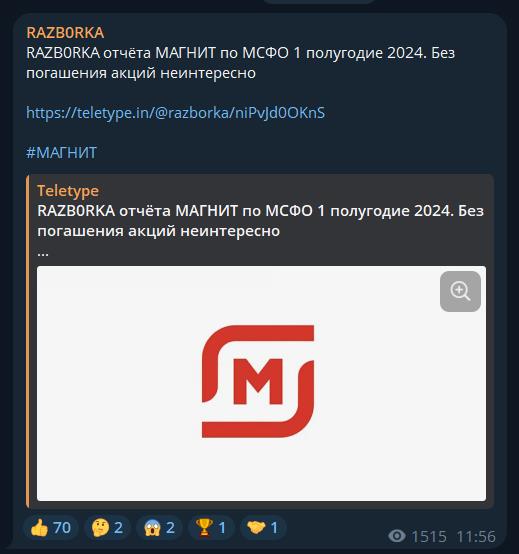Click the trophy reaction
The image size is (519, 554).
point(211,528)
